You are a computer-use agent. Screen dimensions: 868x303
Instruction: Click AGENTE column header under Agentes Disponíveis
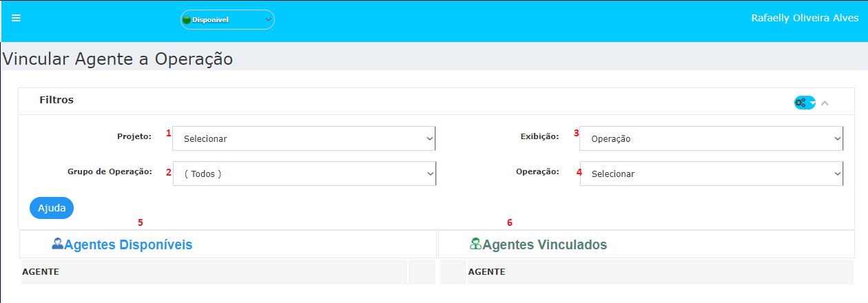tap(41, 272)
